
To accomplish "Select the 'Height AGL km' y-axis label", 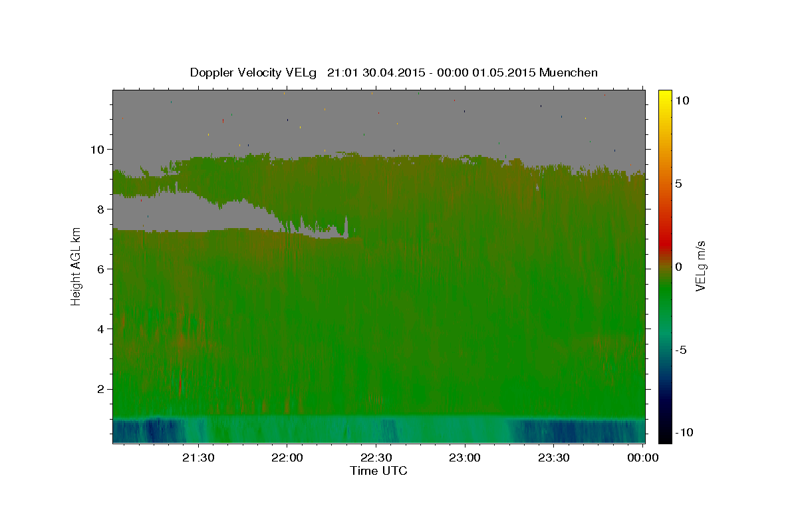I will point(76,266).
